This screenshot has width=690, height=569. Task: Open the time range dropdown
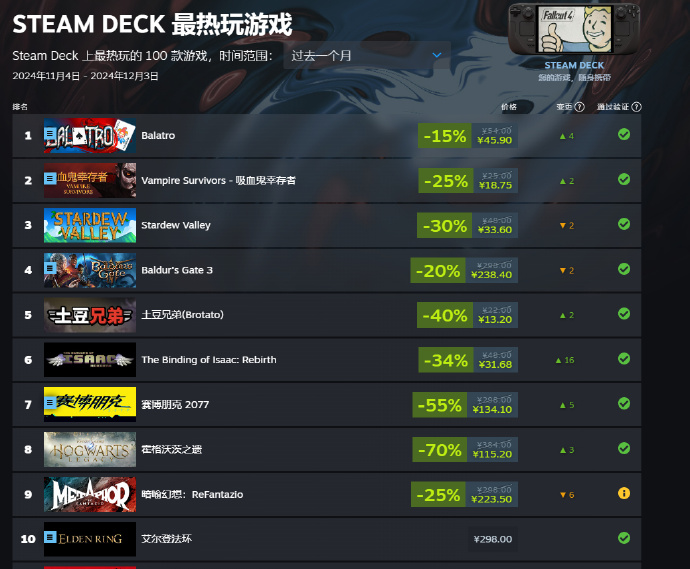[x=367, y=55]
